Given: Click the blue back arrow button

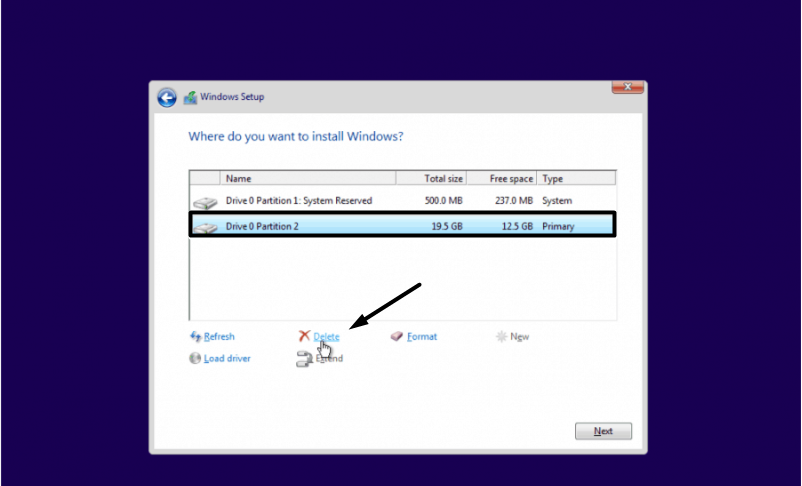Looking at the screenshot, I should [x=167, y=97].
